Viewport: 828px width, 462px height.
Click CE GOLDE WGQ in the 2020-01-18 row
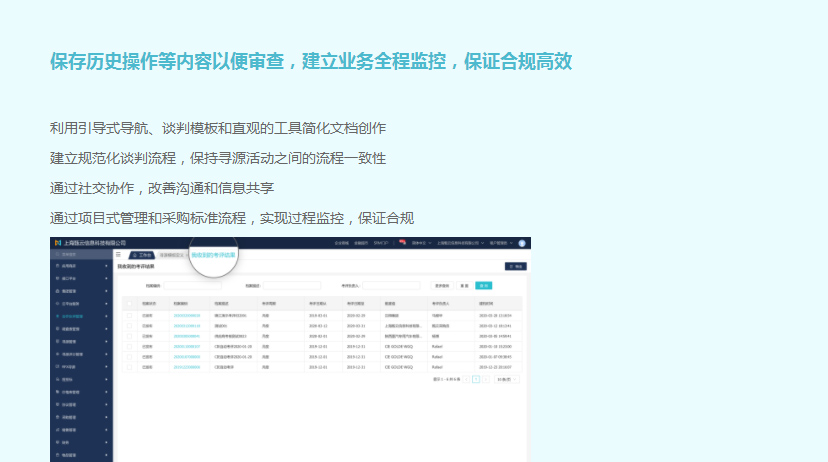(399, 346)
